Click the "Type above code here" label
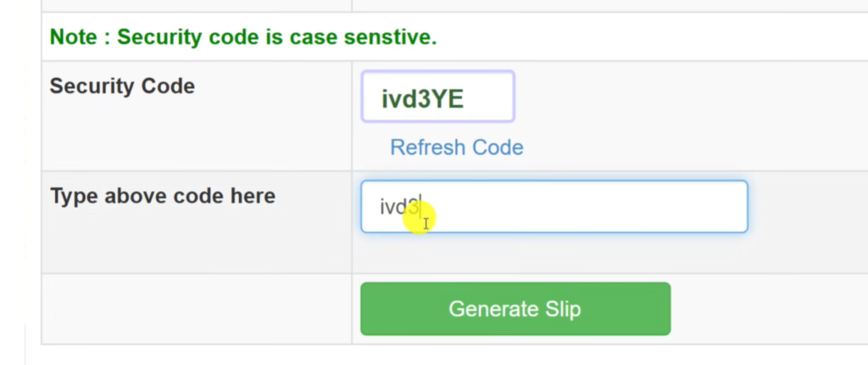 tap(162, 196)
